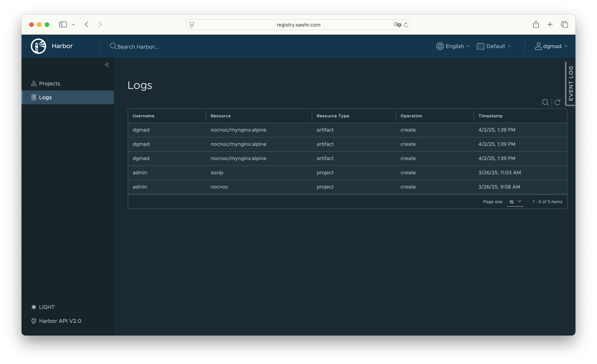Viewport: 597px width, 364px height.
Task: Click the Projects sidebar icon
Action: [x=34, y=83]
